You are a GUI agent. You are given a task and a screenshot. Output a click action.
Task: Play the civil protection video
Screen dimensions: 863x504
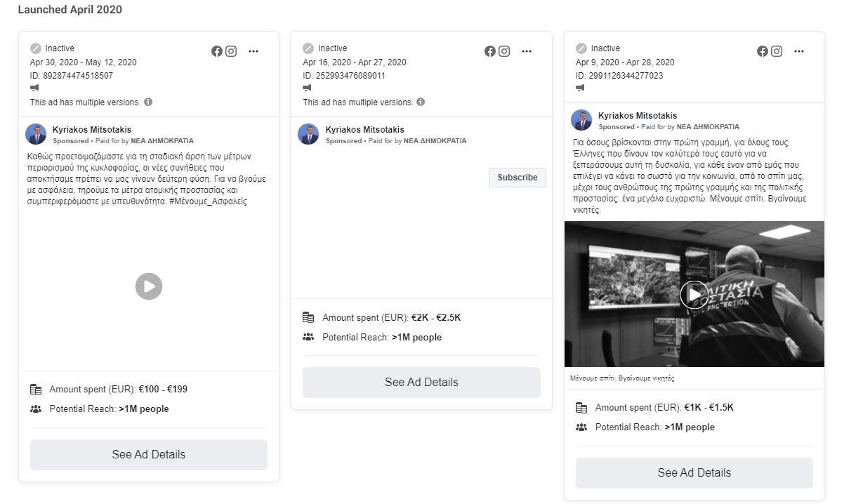pyautogui.click(x=694, y=294)
